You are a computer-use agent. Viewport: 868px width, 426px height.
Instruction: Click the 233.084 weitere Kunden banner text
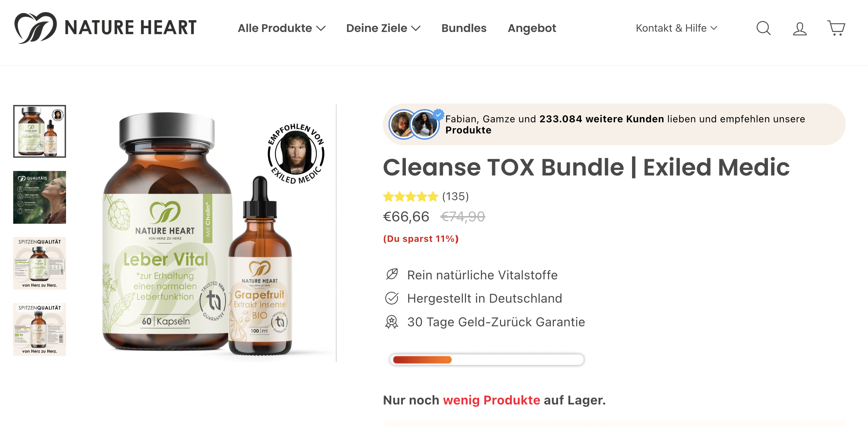601,119
